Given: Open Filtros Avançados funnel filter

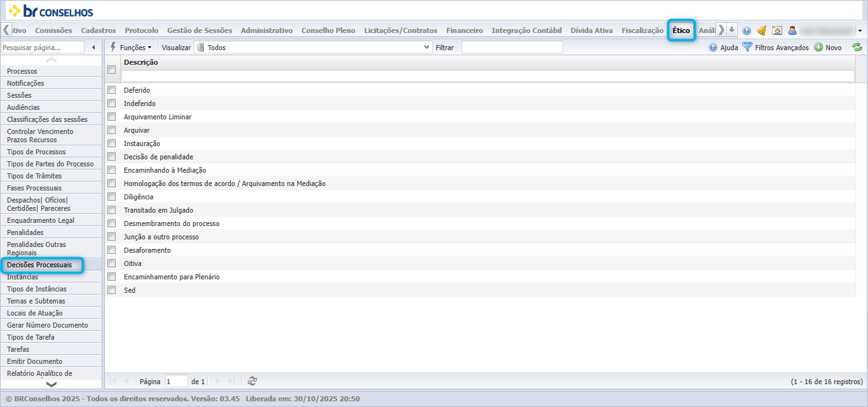Looking at the screenshot, I should [x=775, y=48].
